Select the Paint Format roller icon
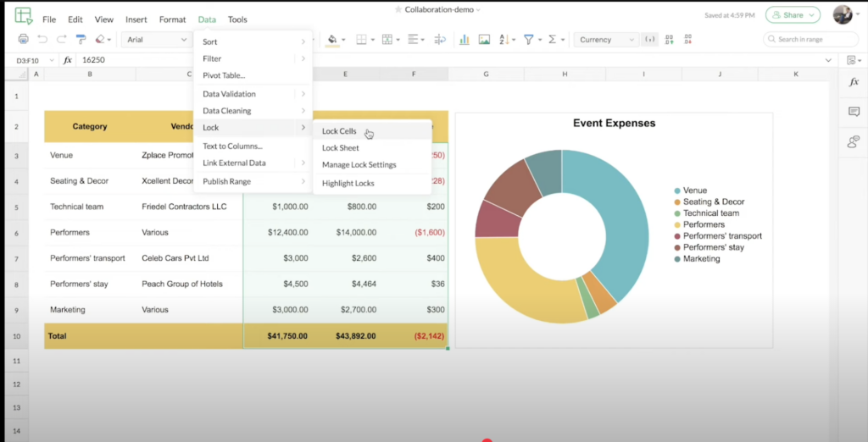 (x=81, y=39)
